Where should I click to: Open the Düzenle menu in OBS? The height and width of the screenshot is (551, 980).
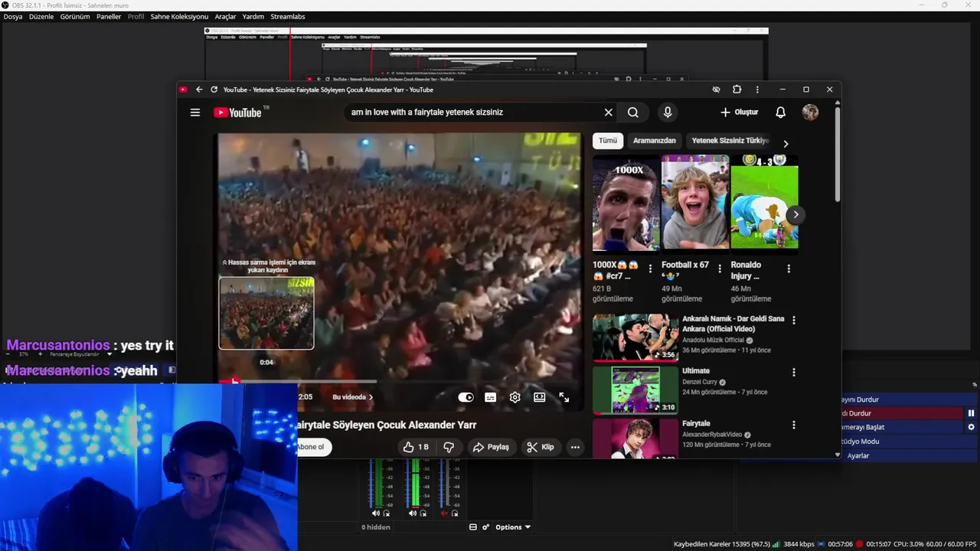pyautogui.click(x=41, y=17)
